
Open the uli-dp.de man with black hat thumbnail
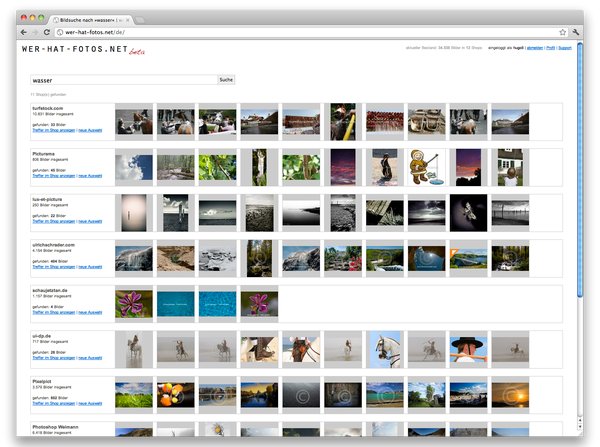tap(468, 349)
